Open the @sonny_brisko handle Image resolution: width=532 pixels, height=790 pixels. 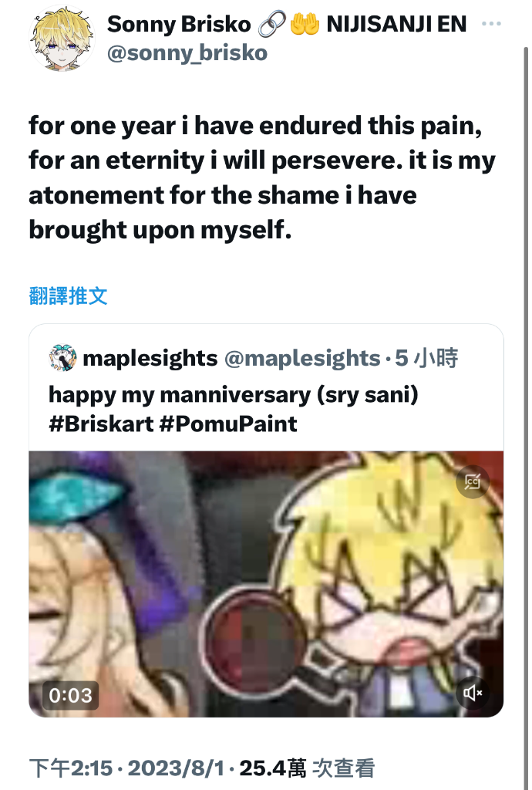click(187, 53)
